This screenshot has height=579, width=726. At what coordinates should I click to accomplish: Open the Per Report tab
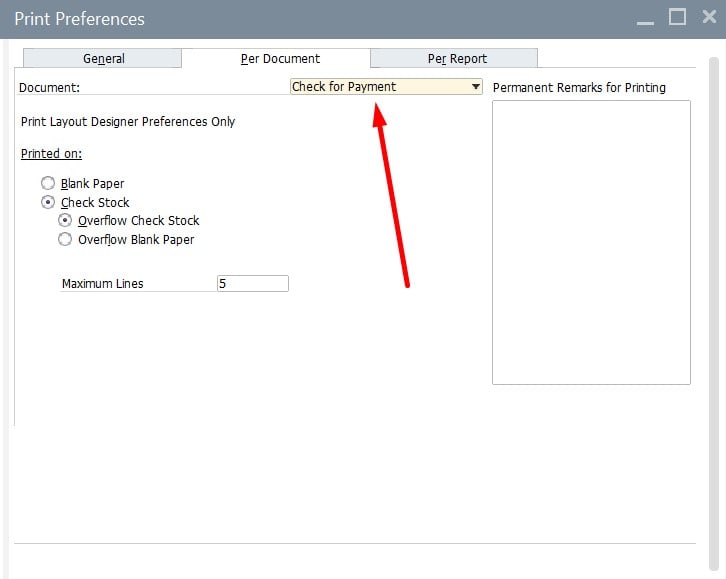[457, 59]
